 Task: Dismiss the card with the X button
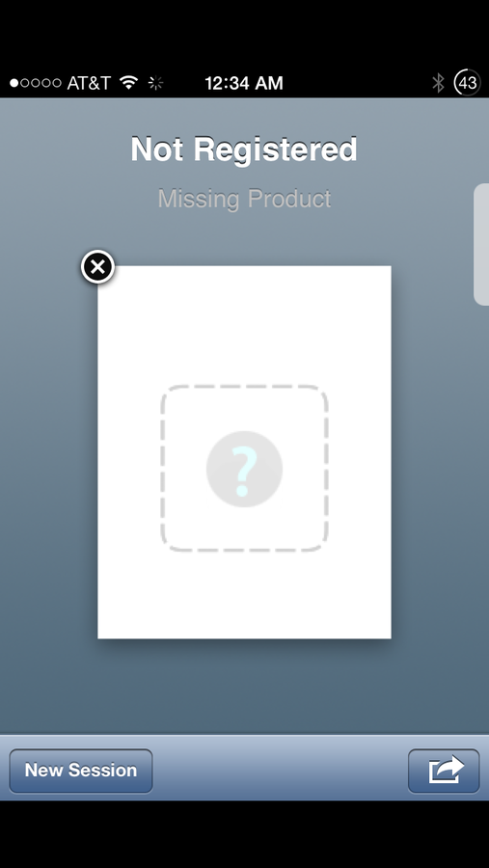pos(97,267)
